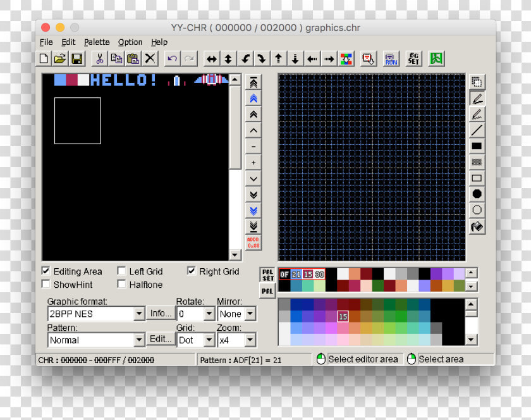Expand the Rotate dropdown
Screen dimensions: 531x420
pos(210,314)
